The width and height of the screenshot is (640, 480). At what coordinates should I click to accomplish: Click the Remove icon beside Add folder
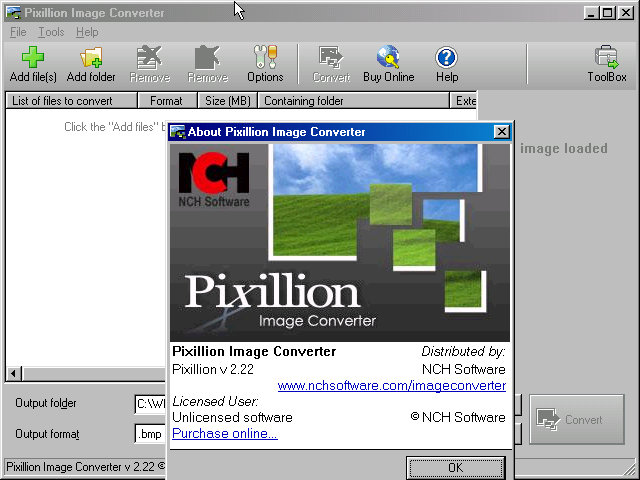(x=150, y=64)
